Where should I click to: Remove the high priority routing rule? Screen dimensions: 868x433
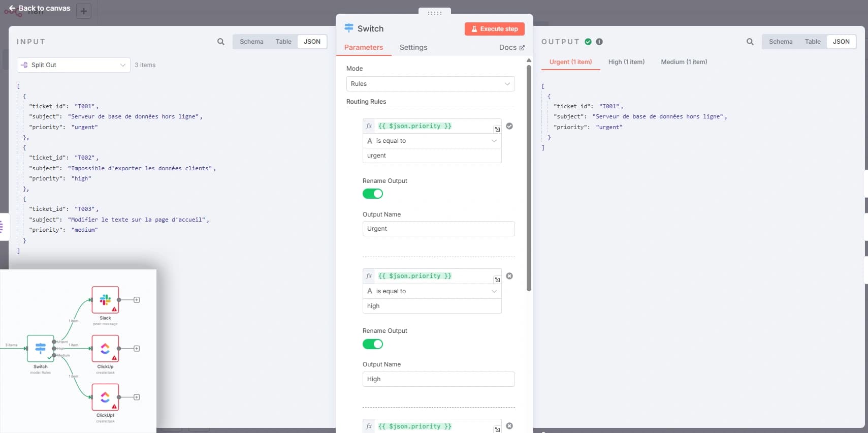pos(509,276)
